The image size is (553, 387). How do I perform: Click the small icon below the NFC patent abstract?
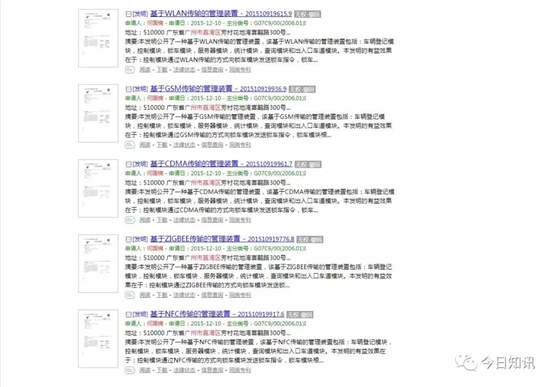[x=130, y=370]
